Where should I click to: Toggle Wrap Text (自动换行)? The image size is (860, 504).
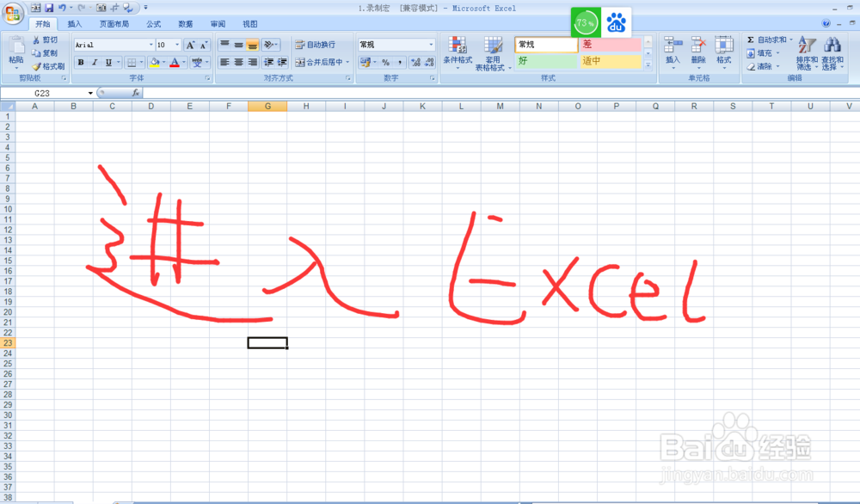(316, 45)
